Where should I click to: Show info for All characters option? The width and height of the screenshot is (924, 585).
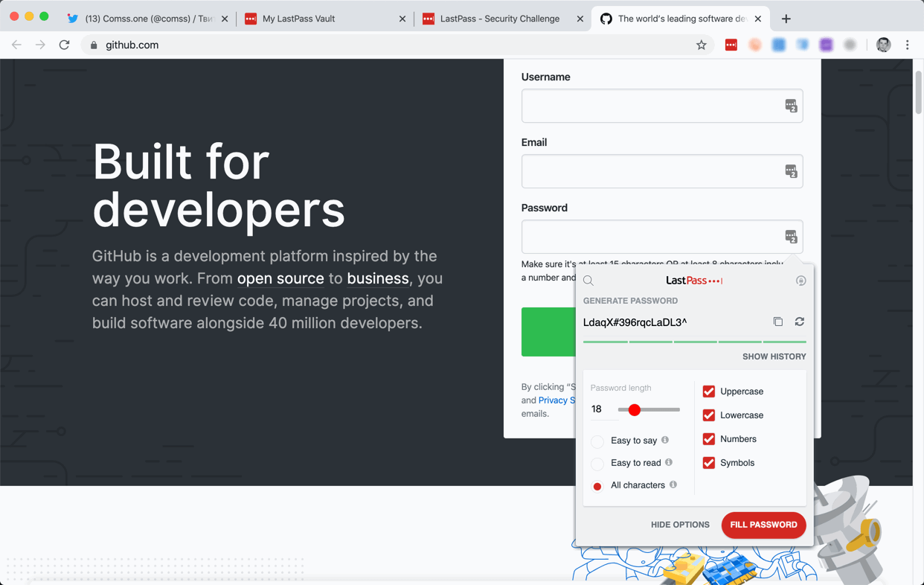673,485
